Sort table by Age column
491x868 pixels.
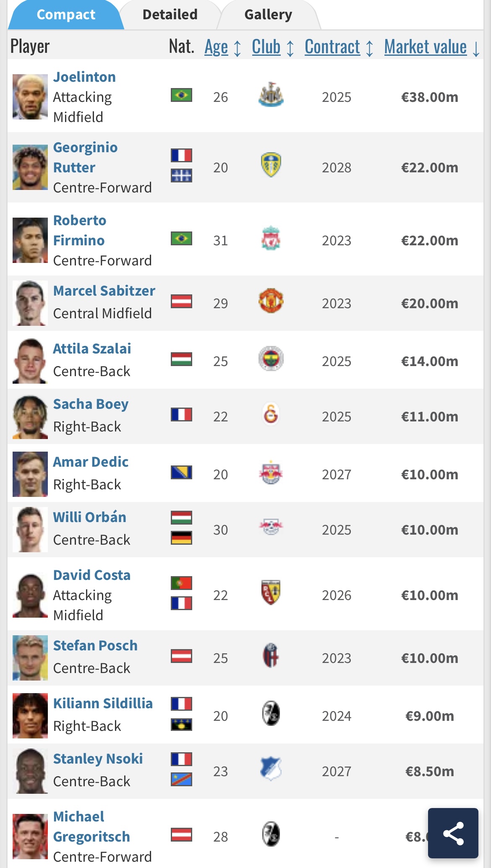coord(223,47)
